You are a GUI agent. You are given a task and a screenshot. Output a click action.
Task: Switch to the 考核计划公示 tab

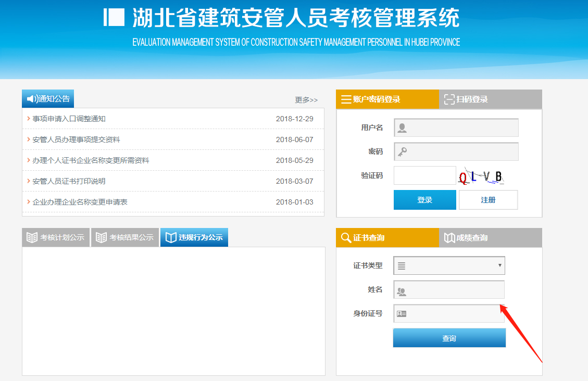56,237
